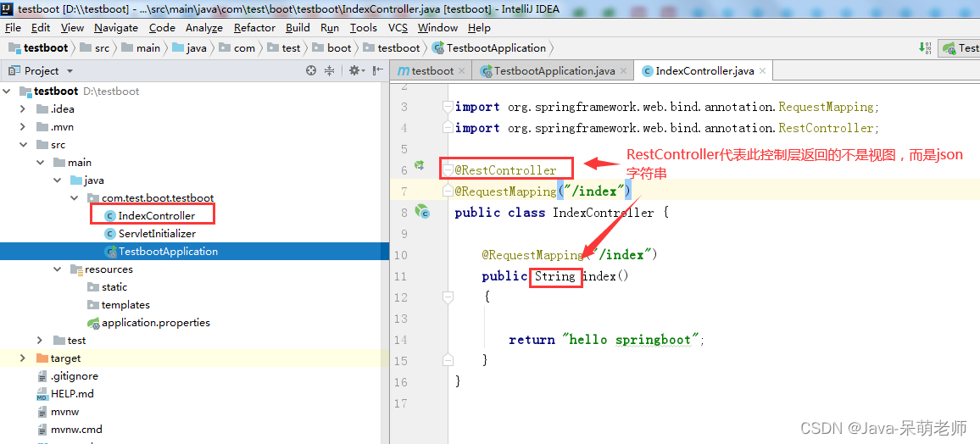Click the Scroll from Source crosshair icon
This screenshot has height=444, width=980.
point(311,70)
